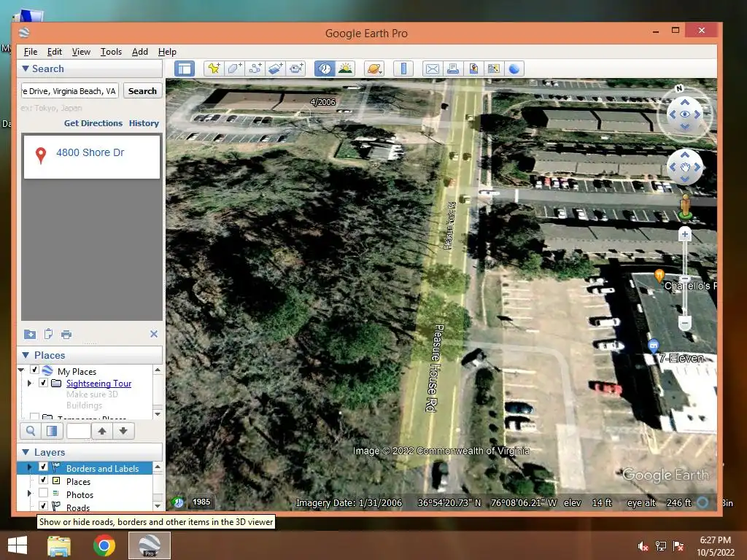The height and width of the screenshot is (560, 747).
Task: Uncheck the My Places checkbox
Action: 34,370
